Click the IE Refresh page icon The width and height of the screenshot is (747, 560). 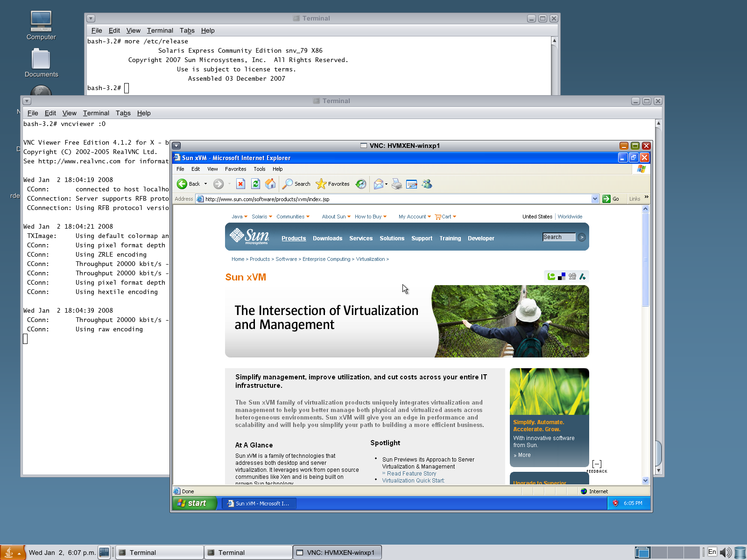pyautogui.click(x=255, y=184)
